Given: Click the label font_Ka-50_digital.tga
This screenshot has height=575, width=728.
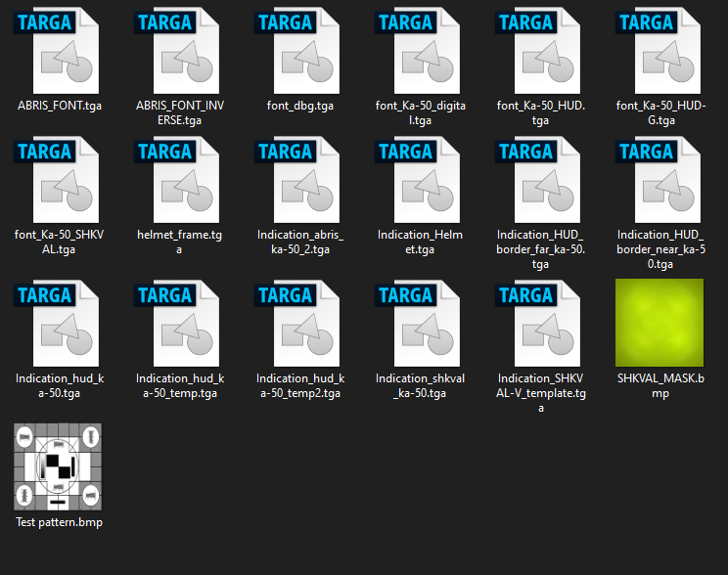Looking at the screenshot, I should pos(420,112).
